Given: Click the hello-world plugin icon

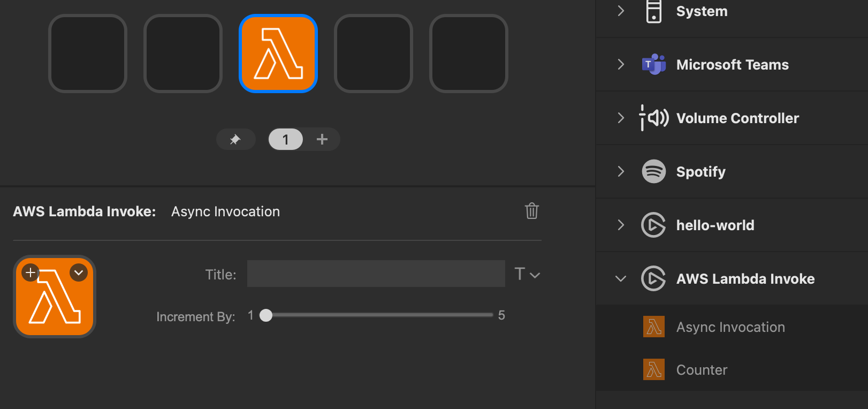Looking at the screenshot, I should click(653, 225).
